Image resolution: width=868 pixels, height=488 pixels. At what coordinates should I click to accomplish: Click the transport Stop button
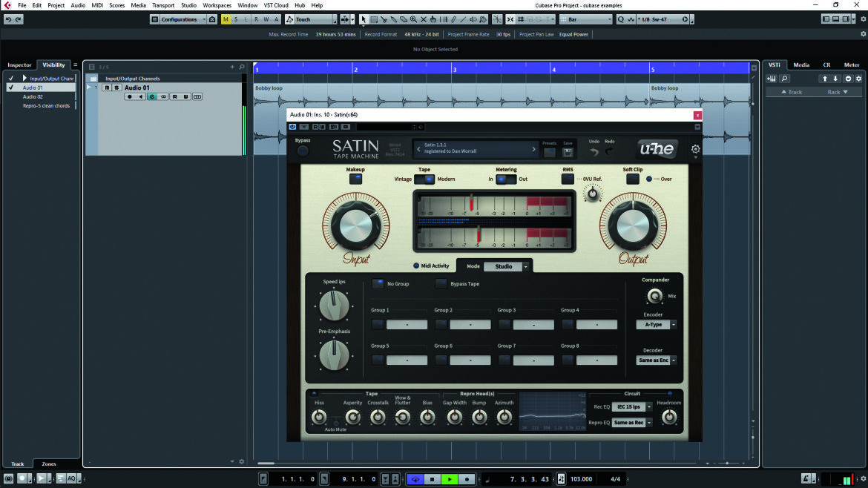tap(433, 479)
